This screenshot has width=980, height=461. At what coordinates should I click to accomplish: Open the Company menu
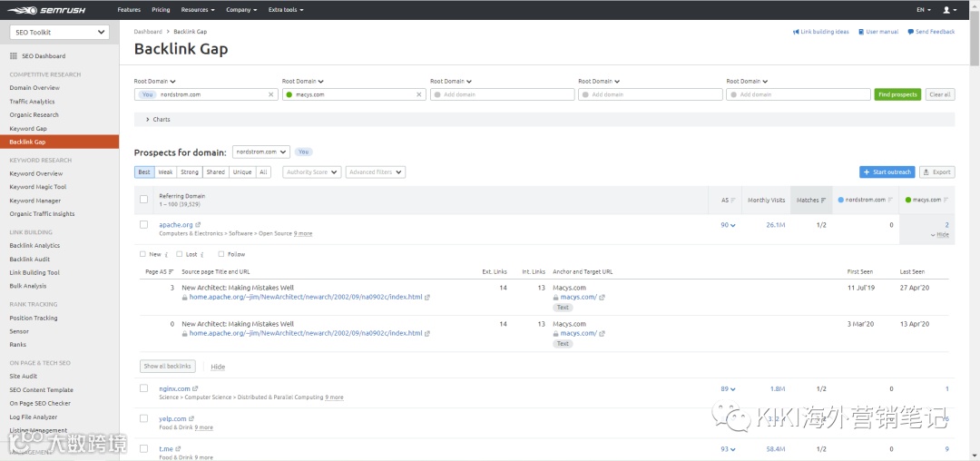pyautogui.click(x=241, y=10)
